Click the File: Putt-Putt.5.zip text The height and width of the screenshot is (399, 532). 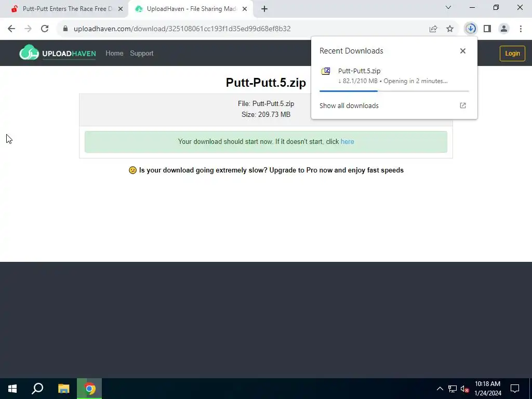266,103
